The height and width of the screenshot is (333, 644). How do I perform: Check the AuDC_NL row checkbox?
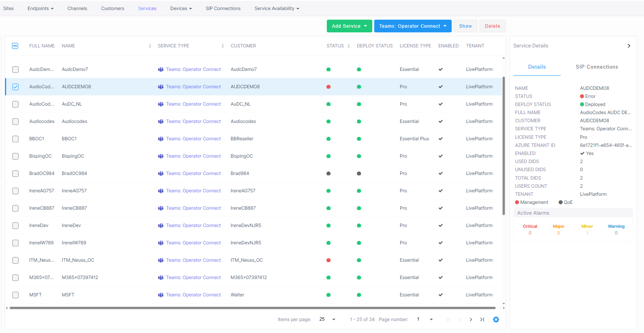(x=15, y=104)
